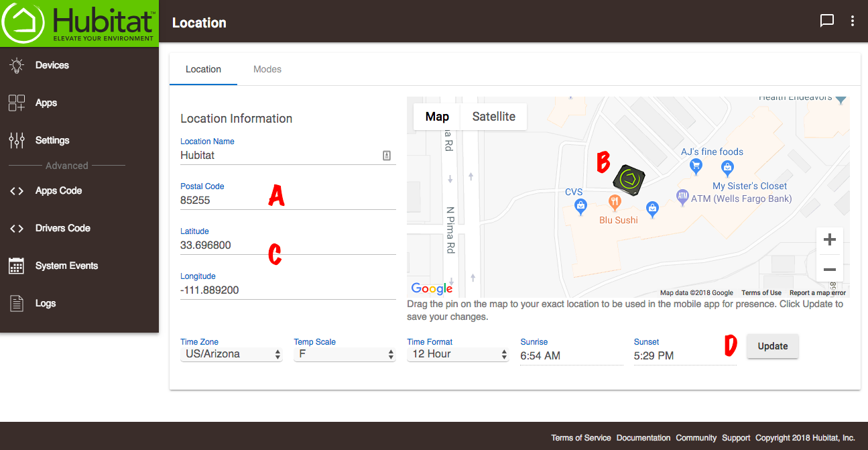The image size is (868, 450).
Task: Click the contact card icon in Location Name
Action: tap(387, 156)
